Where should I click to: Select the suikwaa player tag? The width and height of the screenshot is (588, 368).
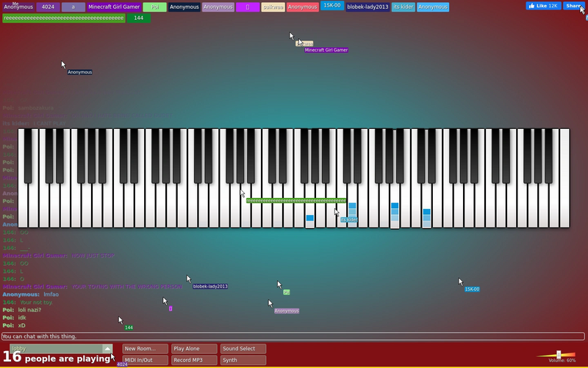point(273,7)
